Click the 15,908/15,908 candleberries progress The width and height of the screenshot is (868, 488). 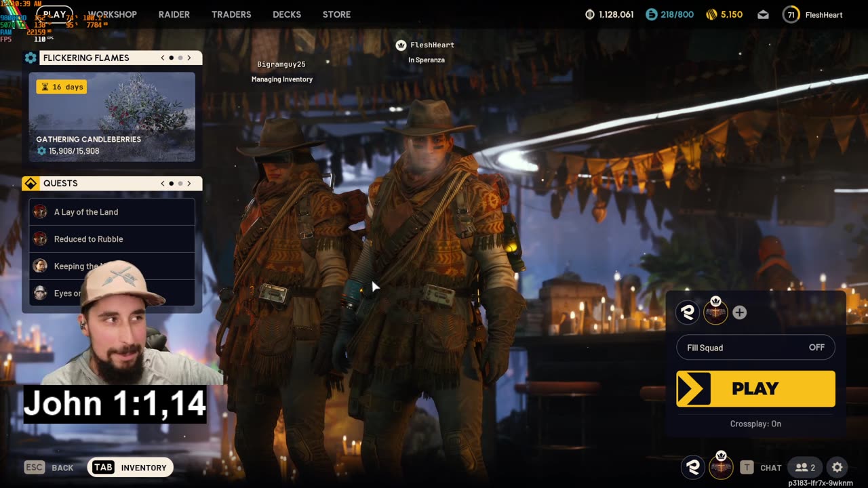(68, 151)
